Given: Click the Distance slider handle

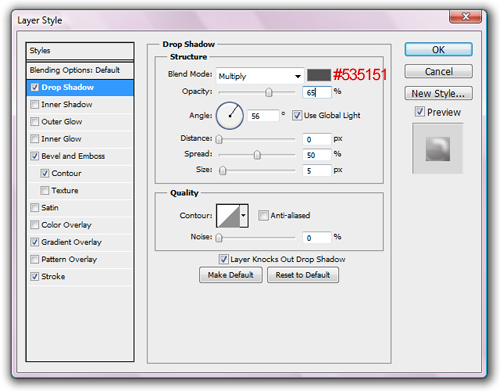Looking at the screenshot, I should [219, 139].
